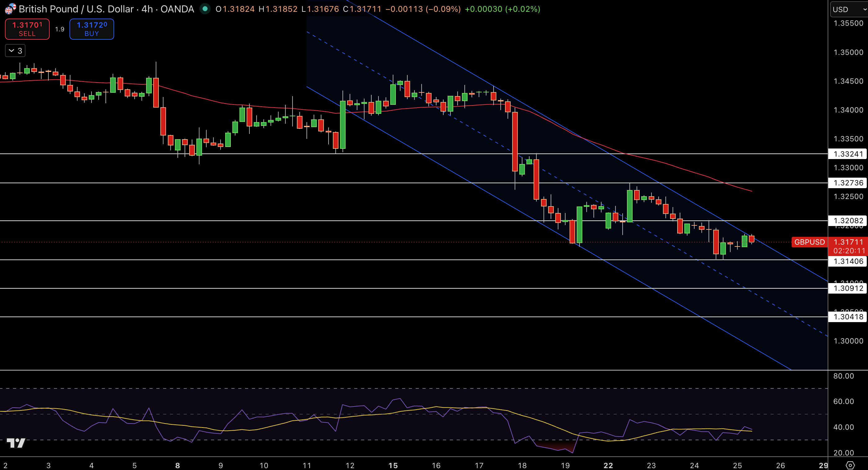Open chart settings gear icon at bottom right
Image resolution: width=868 pixels, height=470 pixels.
coord(850,465)
